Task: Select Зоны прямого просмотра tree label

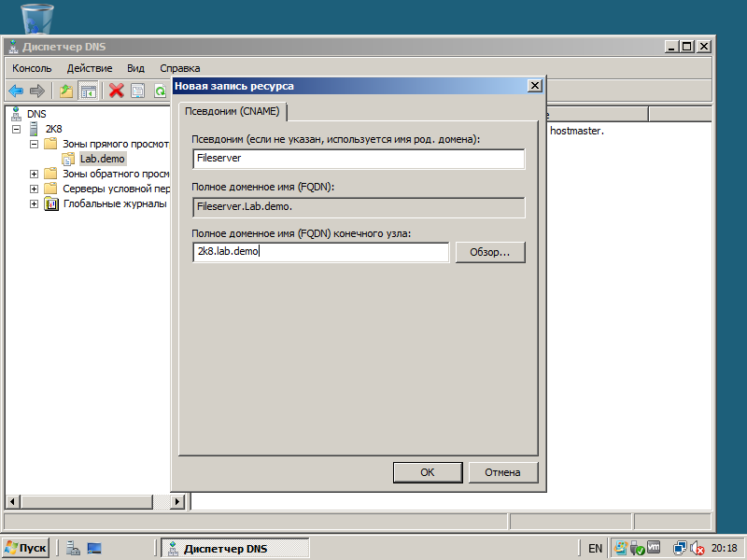Action: 116,144
